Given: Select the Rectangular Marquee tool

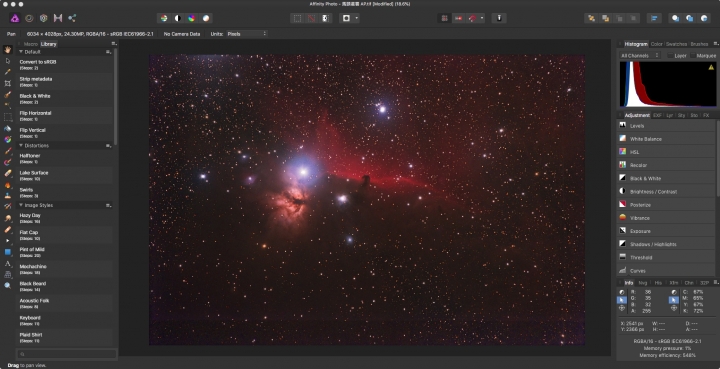Looking at the screenshot, I should pyautogui.click(x=8, y=117).
